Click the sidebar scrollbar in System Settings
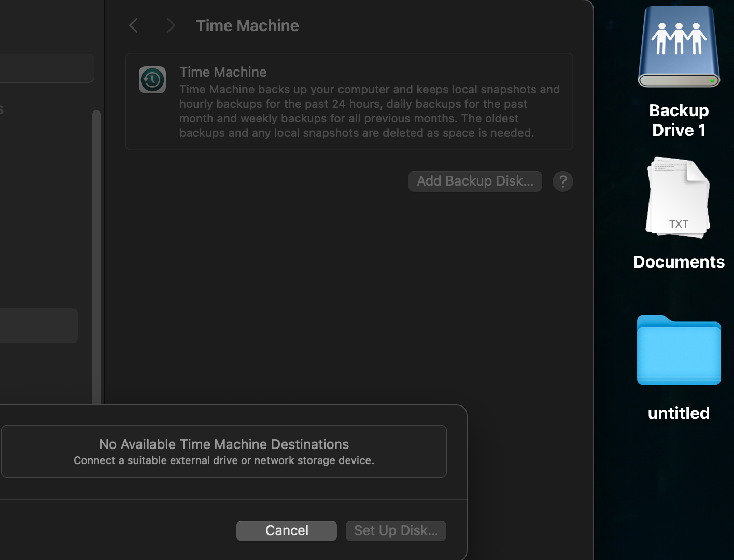Image resolution: width=734 pixels, height=560 pixels. (96, 257)
